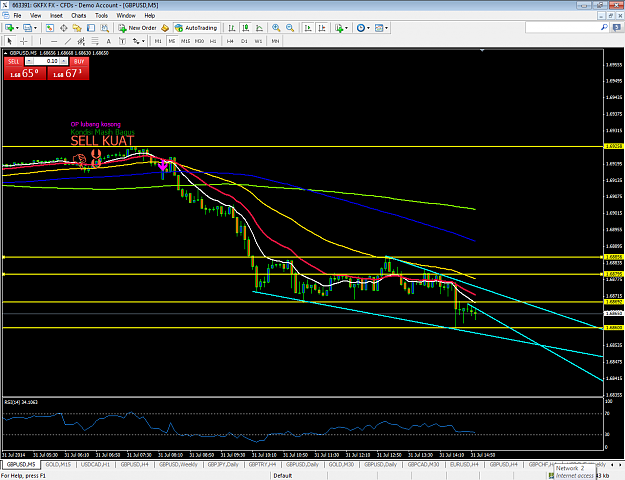625x480 pixels.
Task: Switch to the GBPTRY,H4 chart tab
Action: [262, 464]
